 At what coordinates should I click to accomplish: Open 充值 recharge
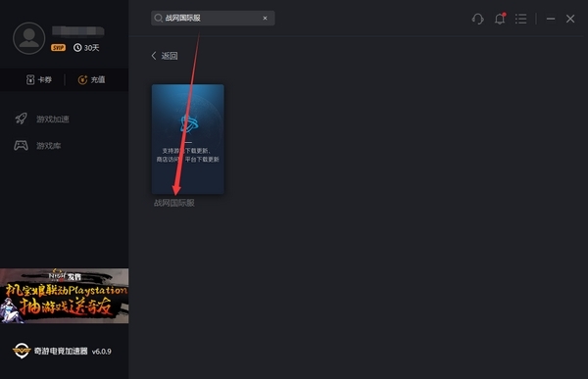pyautogui.click(x=91, y=79)
